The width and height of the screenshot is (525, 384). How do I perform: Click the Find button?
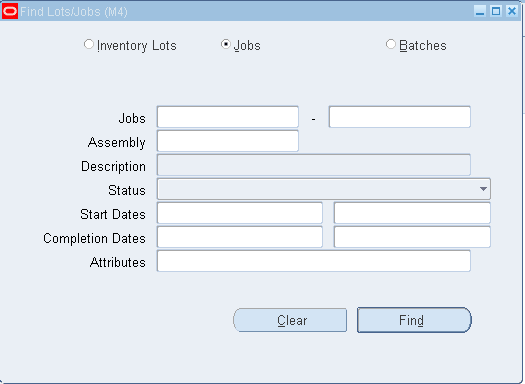click(x=415, y=320)
